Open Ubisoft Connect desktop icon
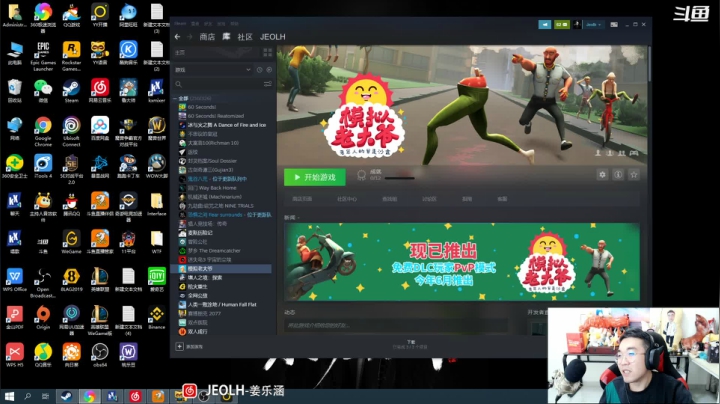 (71, 132)
